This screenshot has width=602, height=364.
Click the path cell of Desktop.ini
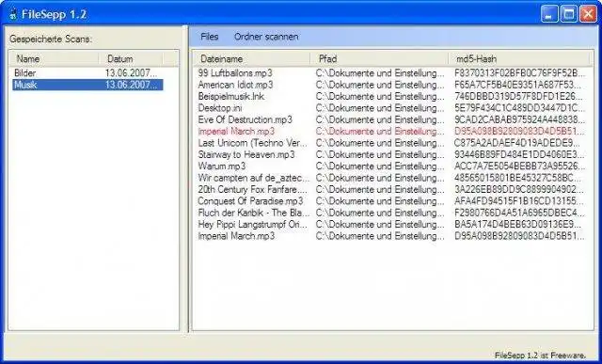tap(380, 108)
